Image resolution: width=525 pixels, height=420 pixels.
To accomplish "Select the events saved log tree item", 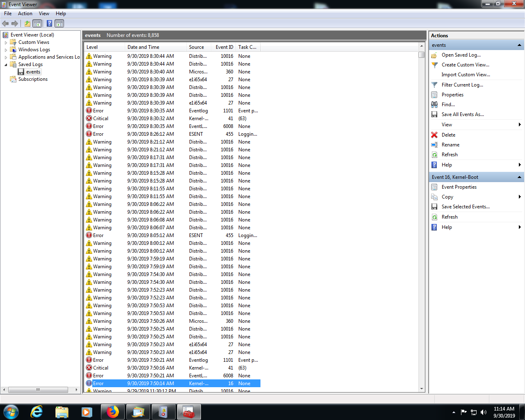I will tap(33, 72).
